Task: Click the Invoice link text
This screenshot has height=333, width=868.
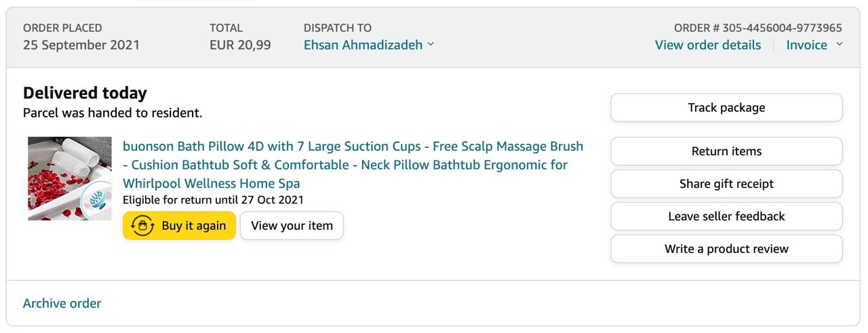Action: point(806,45)
